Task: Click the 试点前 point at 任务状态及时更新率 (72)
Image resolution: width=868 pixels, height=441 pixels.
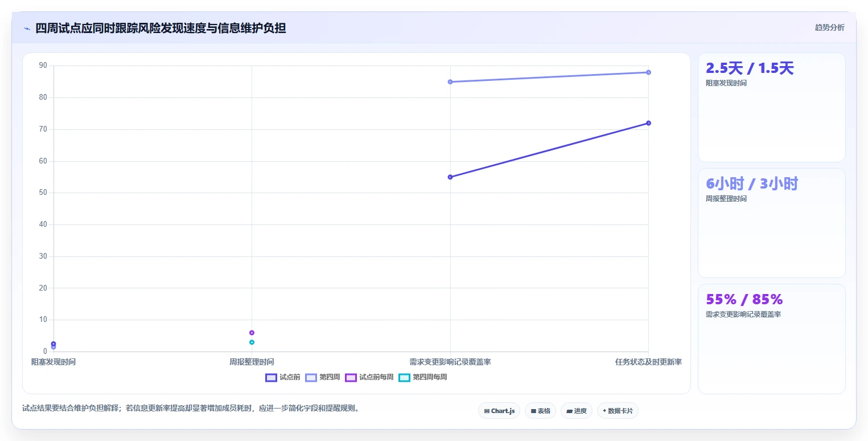Action: pyautogui.click(x=648, y=123)
